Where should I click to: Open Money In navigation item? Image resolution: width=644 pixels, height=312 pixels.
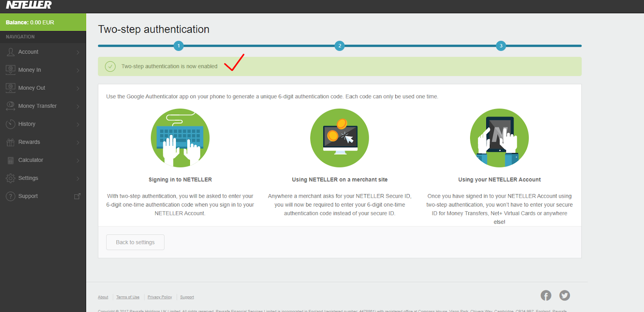[43, 70]
